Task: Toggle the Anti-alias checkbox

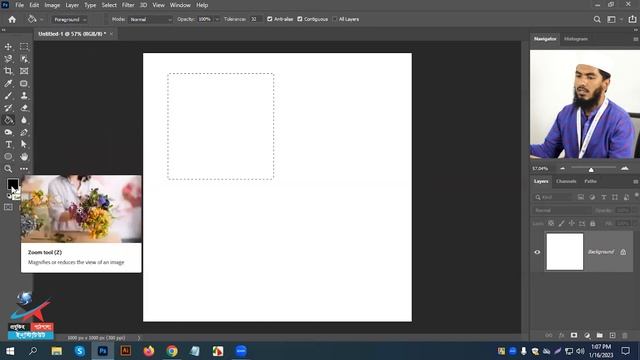Action: point(270,19)
